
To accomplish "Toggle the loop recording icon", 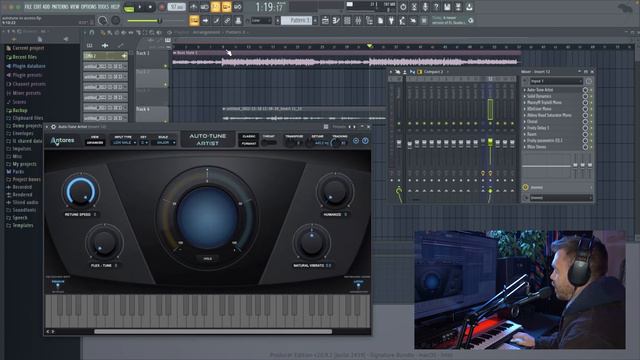I will point(237,7).
